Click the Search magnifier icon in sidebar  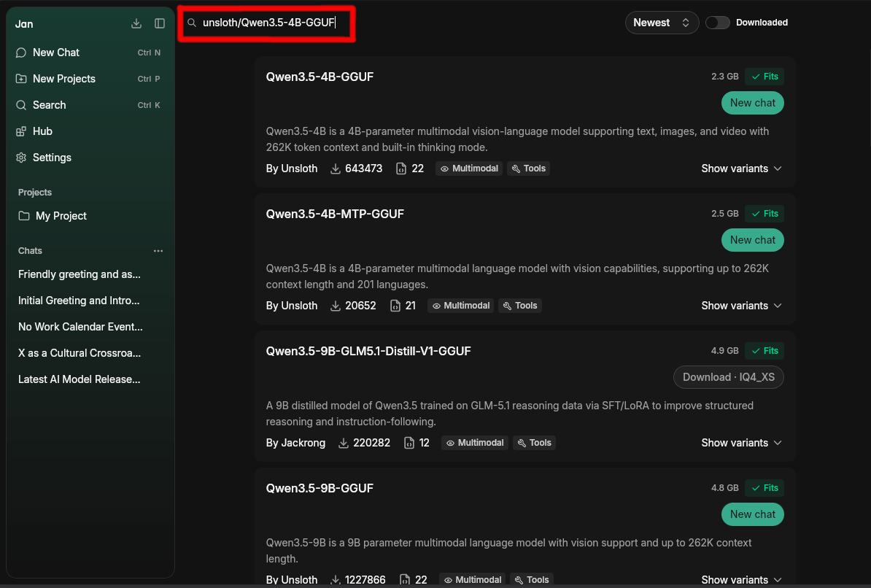[x=21, y=105]
